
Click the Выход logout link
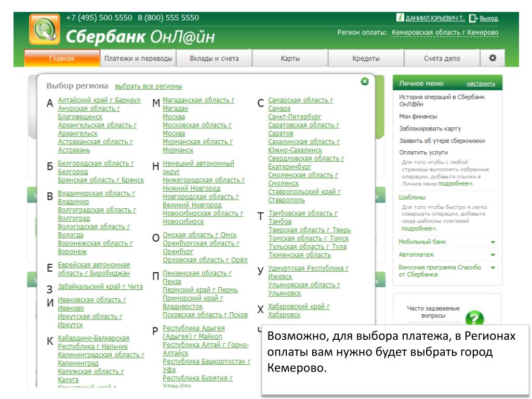click(x=488, y=18)
